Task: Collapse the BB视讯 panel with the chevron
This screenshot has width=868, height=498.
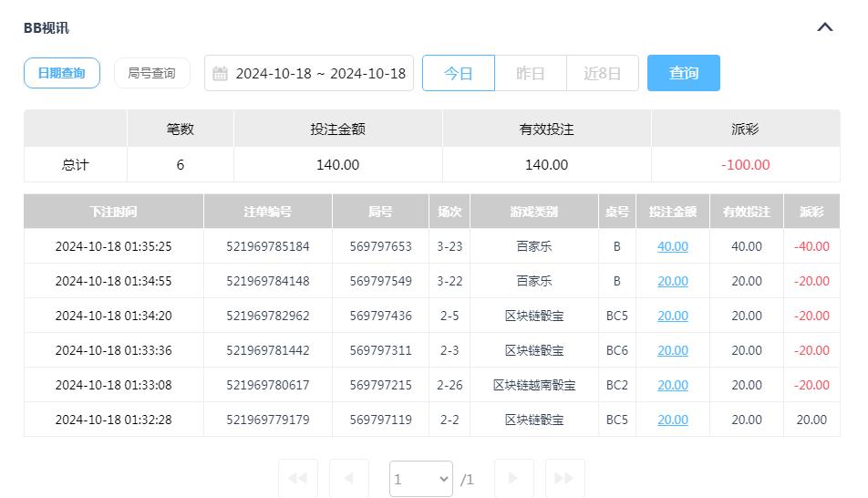Action: click(x=824, y=27)
